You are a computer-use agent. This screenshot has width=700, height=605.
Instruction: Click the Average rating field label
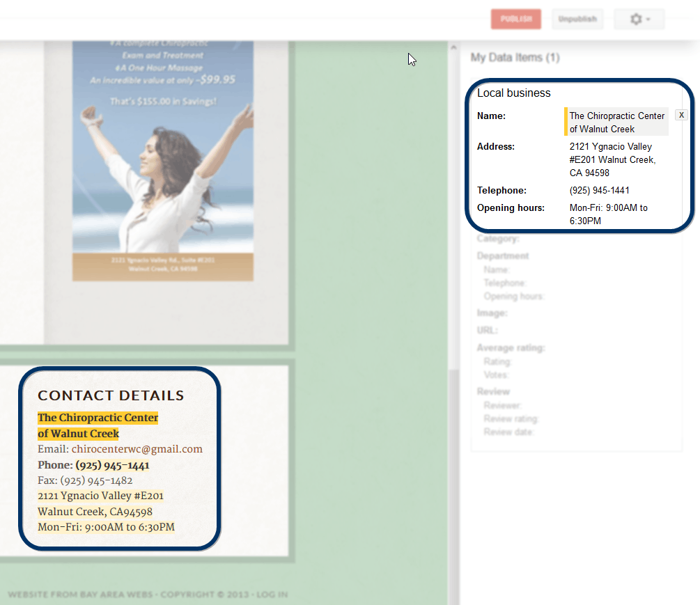click(511, 347)
